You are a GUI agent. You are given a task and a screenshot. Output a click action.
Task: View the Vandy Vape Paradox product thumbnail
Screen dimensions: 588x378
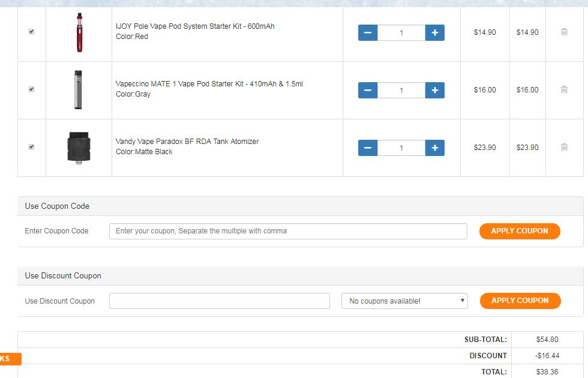click(79, 148)
